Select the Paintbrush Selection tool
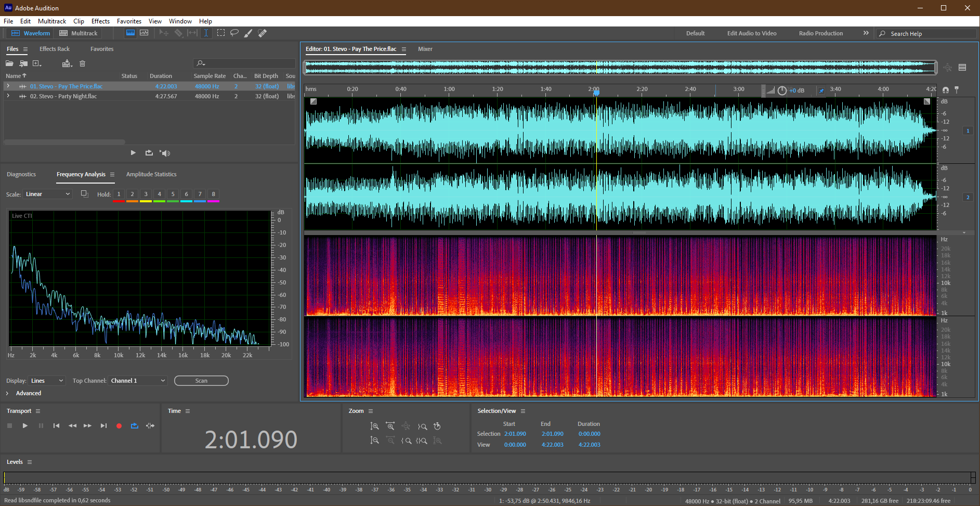This screenshot has width=980, height=506. point(249,33)
